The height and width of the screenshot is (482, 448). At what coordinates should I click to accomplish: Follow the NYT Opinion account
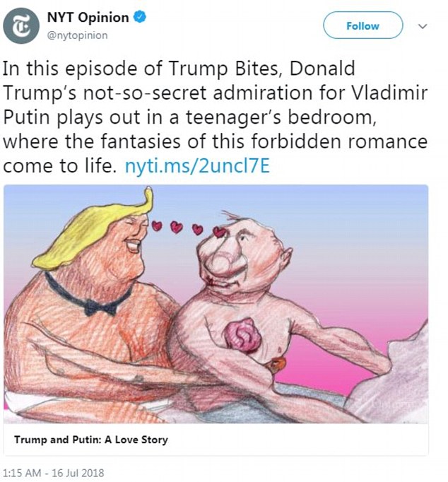pos(362,26)
